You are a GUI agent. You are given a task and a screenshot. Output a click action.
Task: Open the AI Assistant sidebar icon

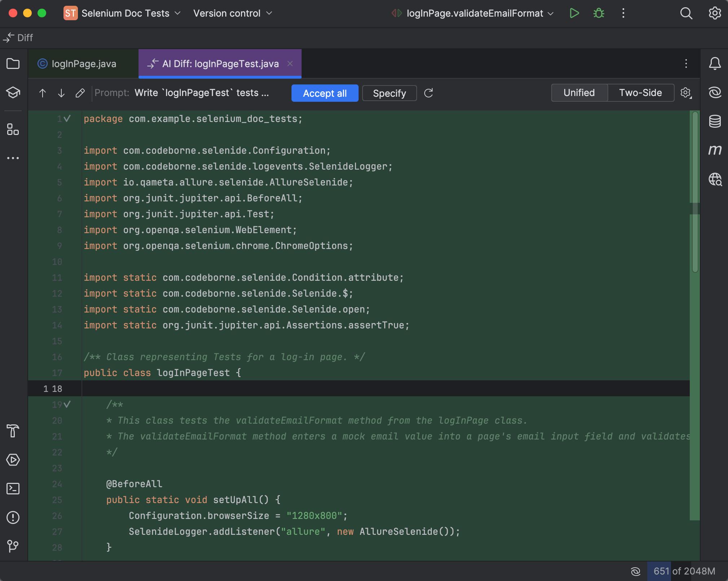[715, 92]
